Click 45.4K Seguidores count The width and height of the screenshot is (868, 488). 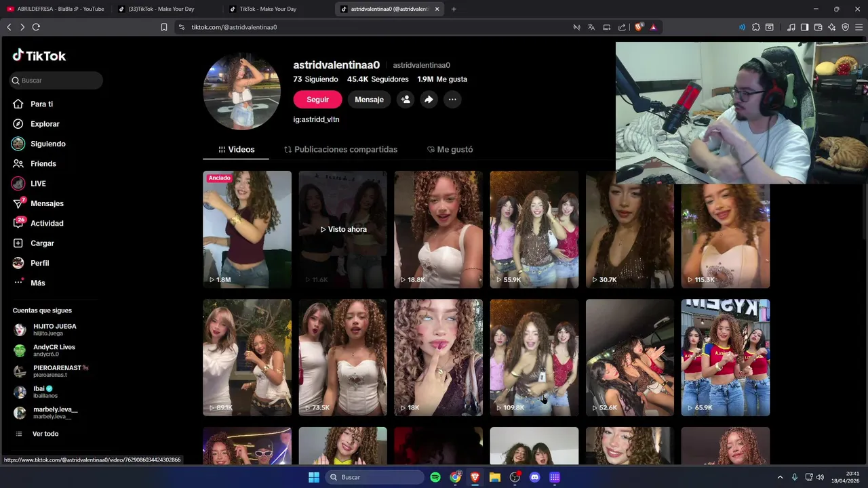pos(378,79)
